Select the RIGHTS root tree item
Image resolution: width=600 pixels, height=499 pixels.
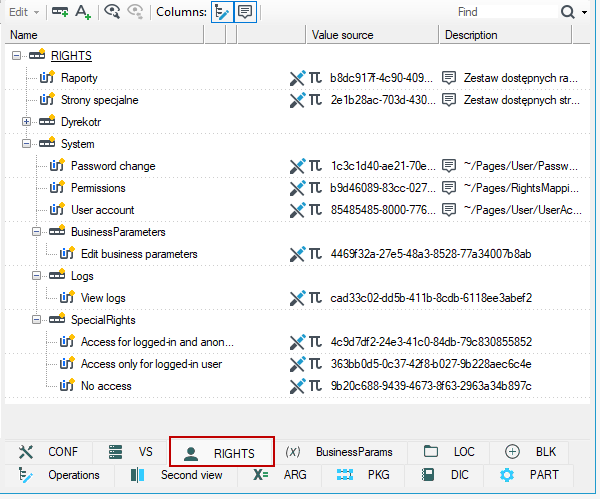point(71,56)
